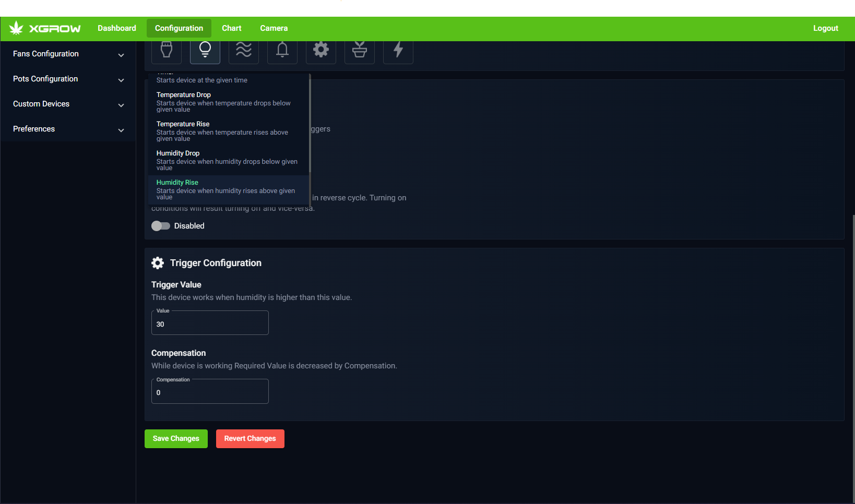855x504 pixels.
Task: Select the light bulb device icon
Action: coord(205,51)
